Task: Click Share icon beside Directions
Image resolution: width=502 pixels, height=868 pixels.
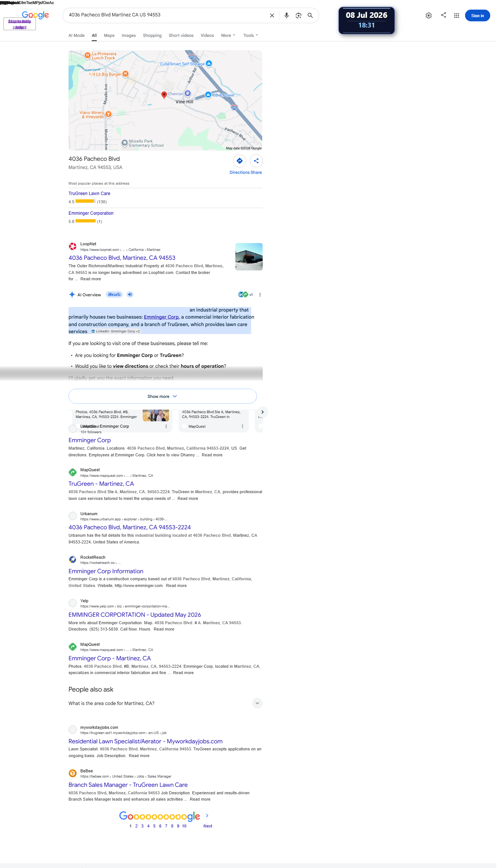Action: click(256, 161)
